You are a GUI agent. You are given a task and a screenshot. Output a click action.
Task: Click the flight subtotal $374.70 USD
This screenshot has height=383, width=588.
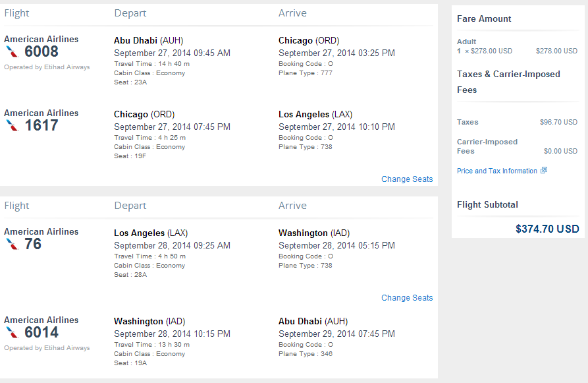click(x=547, y=229)
